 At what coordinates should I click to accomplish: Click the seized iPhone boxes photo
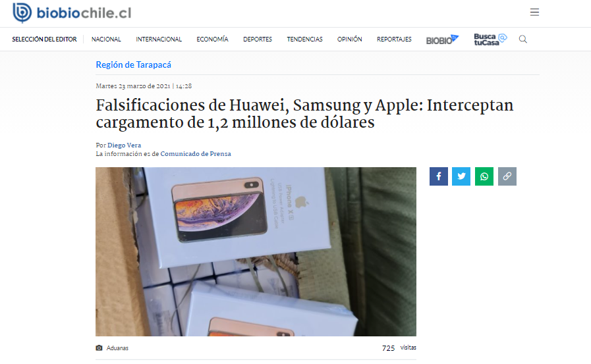(256, 252)
